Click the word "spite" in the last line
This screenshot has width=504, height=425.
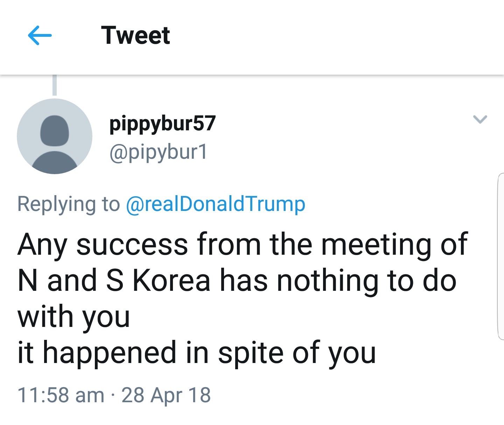(x=251, y=353)
